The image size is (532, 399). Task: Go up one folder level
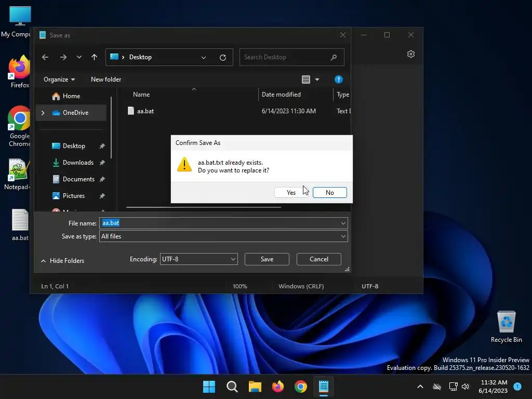(x=95, y=57)
